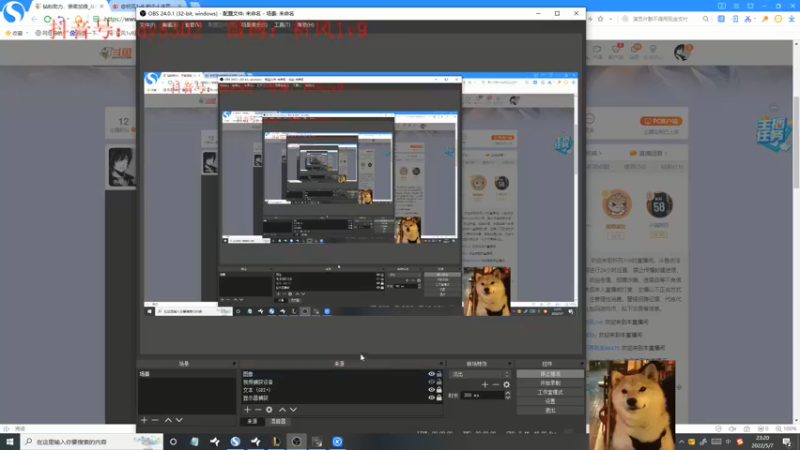Click the browser search input field

661,19
